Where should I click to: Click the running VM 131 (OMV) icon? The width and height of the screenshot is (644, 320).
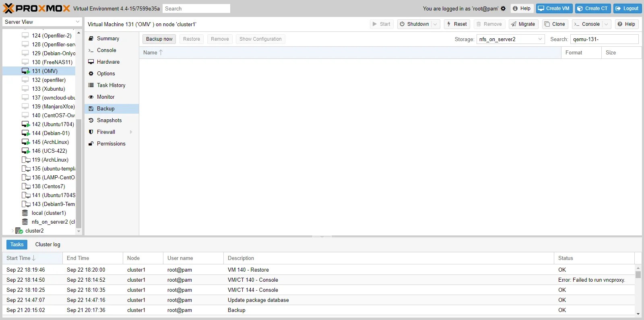point(26,71)
